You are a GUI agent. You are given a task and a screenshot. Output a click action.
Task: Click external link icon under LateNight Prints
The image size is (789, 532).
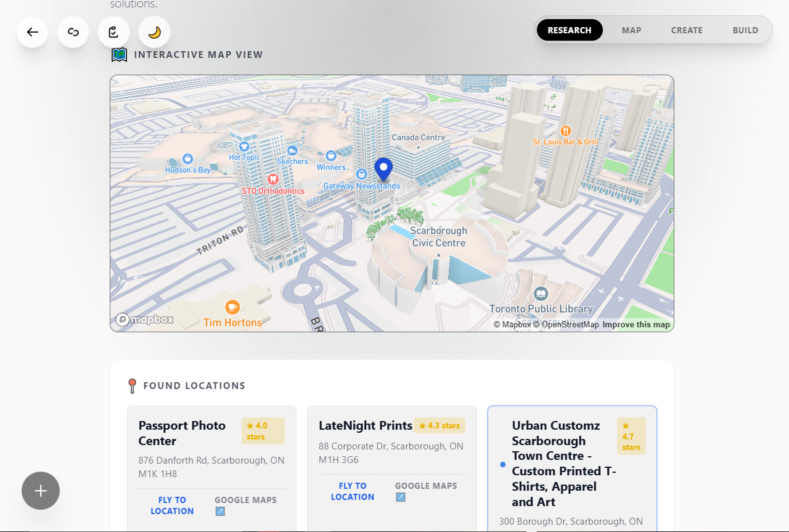[401, 497]
